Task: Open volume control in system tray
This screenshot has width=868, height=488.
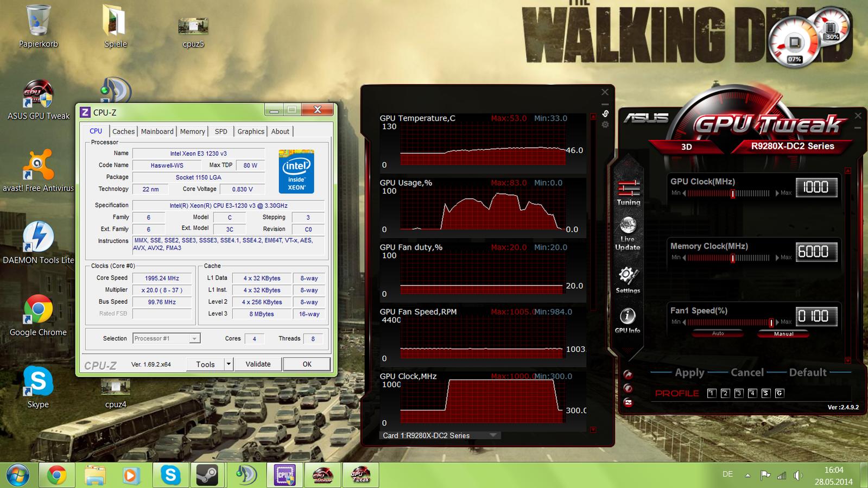Action: pos(797,476)
